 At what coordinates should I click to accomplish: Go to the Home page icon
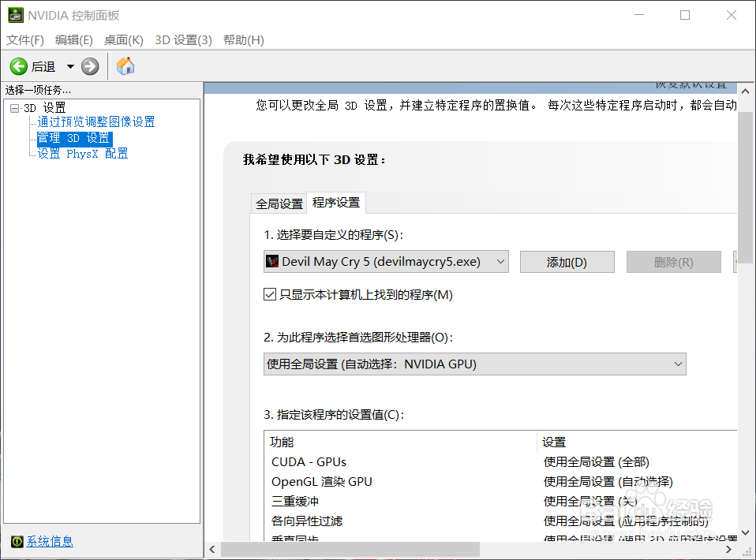click(125, 66)
